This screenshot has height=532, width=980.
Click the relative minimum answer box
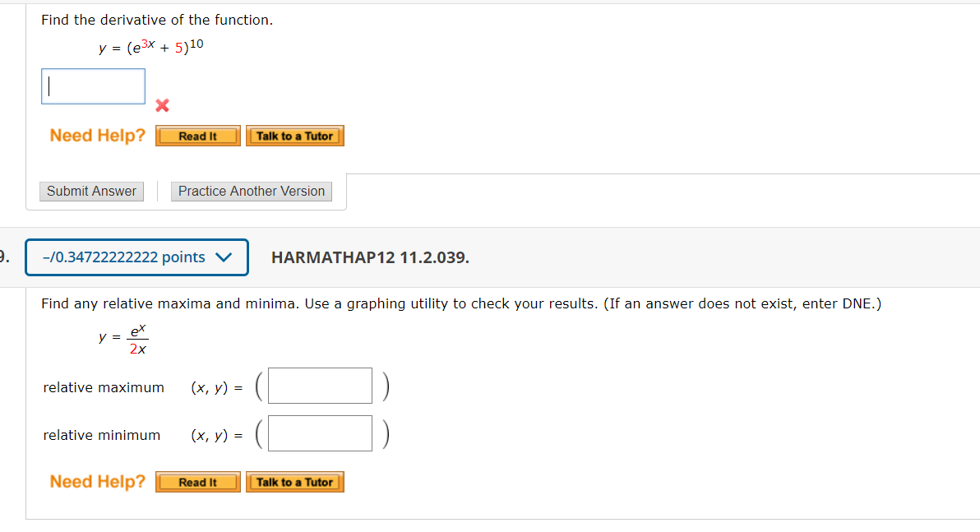[x=319, y=433]
